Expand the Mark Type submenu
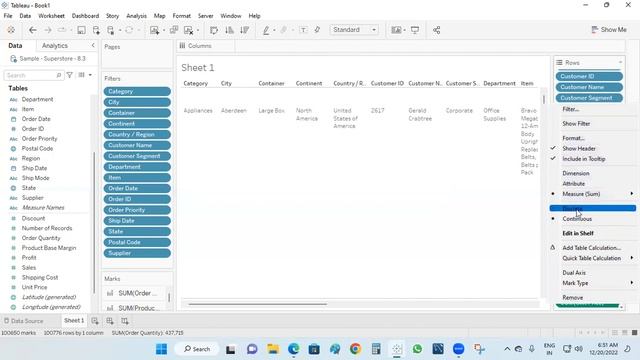This screenshot has height=360, width=640. click(x=592, y=283)
